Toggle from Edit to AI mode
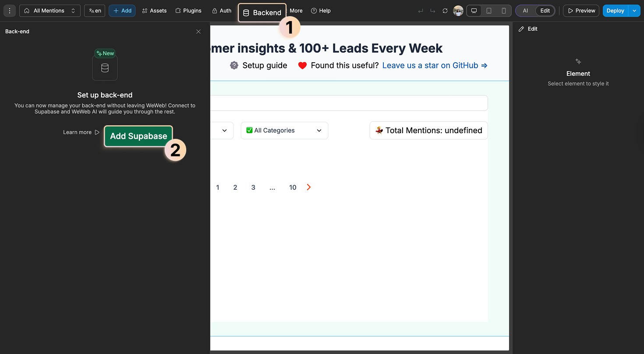The image size is (644, 354). (x=524, y=10)
